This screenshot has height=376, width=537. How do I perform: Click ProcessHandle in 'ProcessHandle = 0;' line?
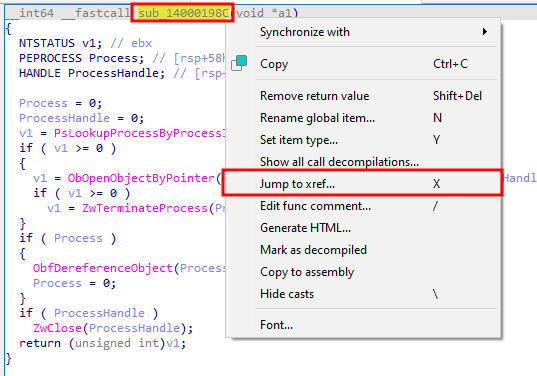tap(64, 118)
